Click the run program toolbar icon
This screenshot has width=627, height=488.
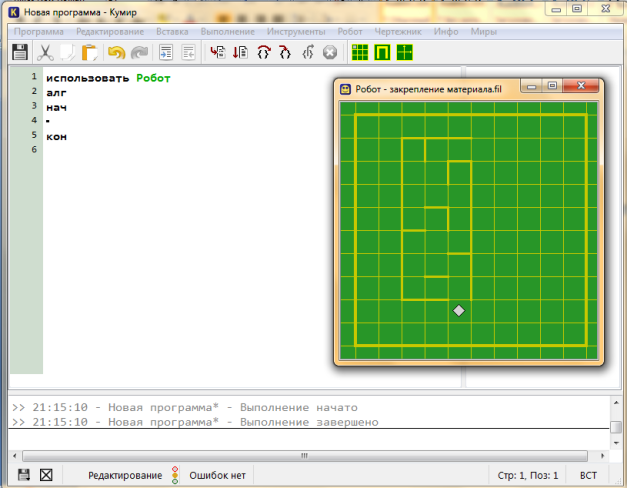[x=218, y=52]
